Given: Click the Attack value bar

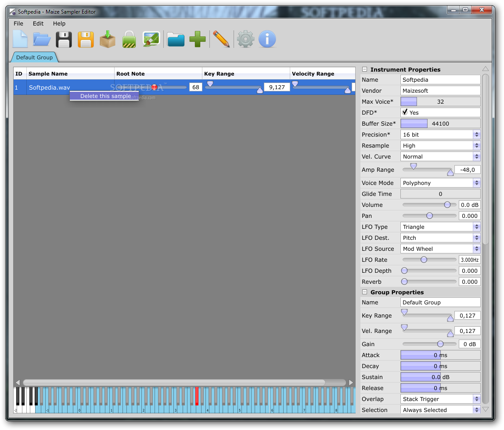Looking at the screenshot, I should coord(440,355).
